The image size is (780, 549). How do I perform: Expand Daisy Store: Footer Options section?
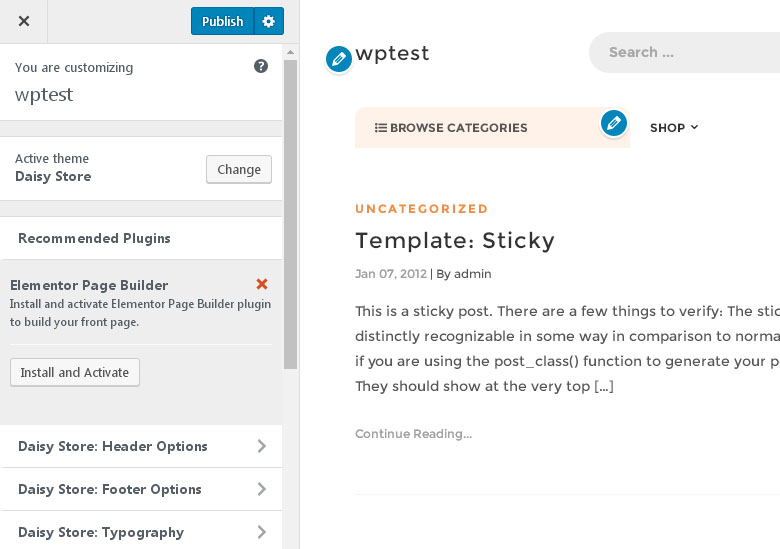click(141, 489)
